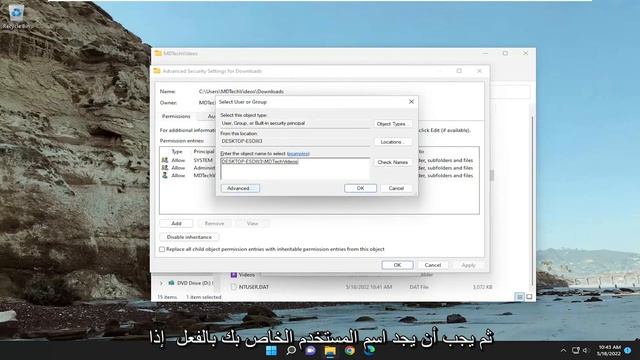640x360 pixels.
Task: Check Replace all child object permission entries
Action: (162, 249)
